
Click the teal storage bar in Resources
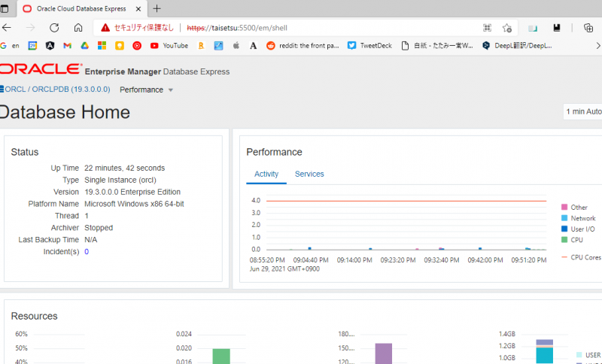(544, 356)
